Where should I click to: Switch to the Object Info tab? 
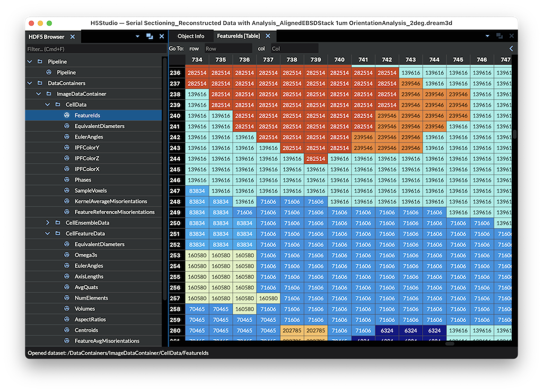click(x=190, y=36)
